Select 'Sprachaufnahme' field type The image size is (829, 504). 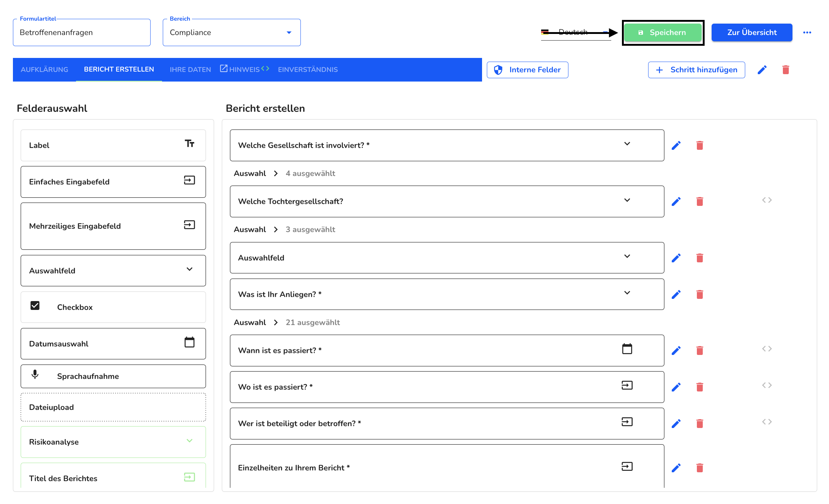click(113, 376)
